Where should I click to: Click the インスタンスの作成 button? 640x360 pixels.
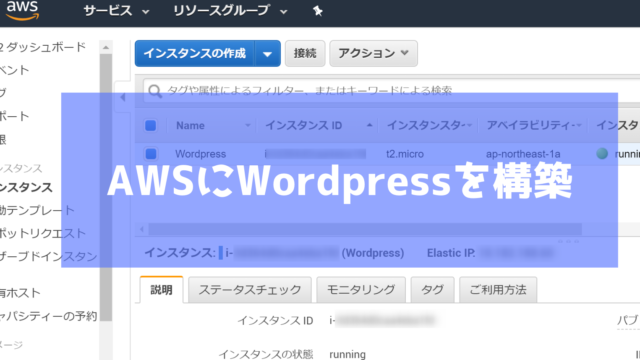point(195,53)
